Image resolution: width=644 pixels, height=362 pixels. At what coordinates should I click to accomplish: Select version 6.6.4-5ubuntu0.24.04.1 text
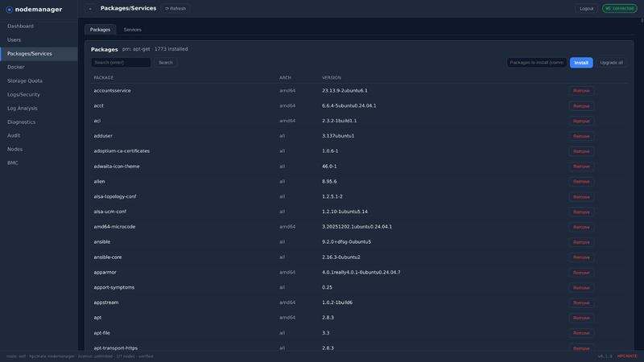click(x=349, y=106)
